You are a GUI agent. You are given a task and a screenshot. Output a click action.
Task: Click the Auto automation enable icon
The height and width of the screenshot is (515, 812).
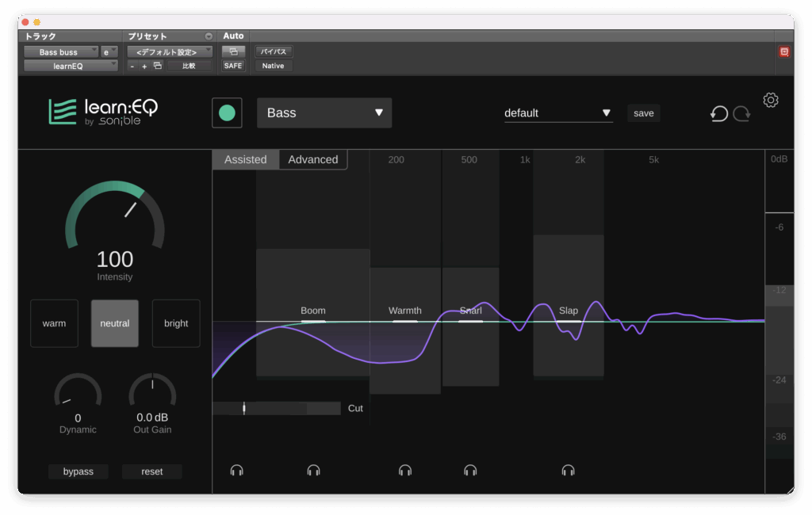[x=233, y=51]
